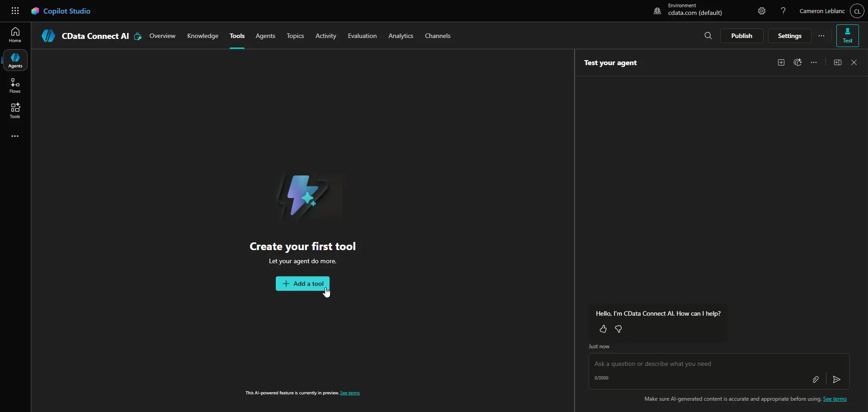The width and height of the screenshot is (868, 412).
Task: Open Tools in the left sidebar
Action: pyautogui.click(x=15, y=111)
